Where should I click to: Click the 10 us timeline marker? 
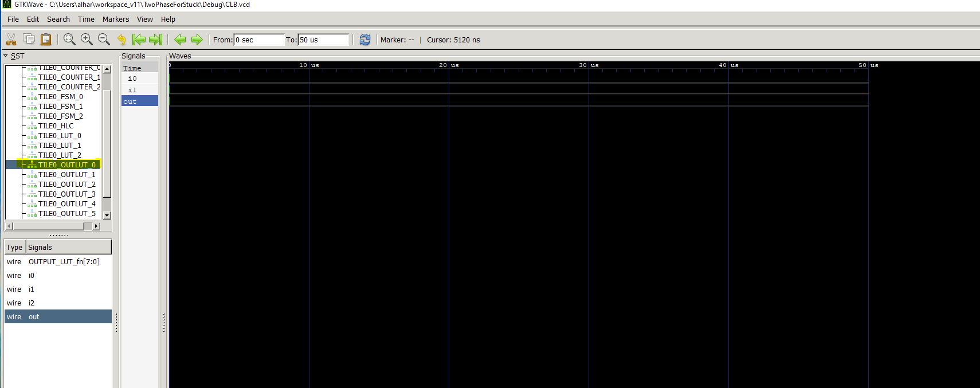click(309, 65)
